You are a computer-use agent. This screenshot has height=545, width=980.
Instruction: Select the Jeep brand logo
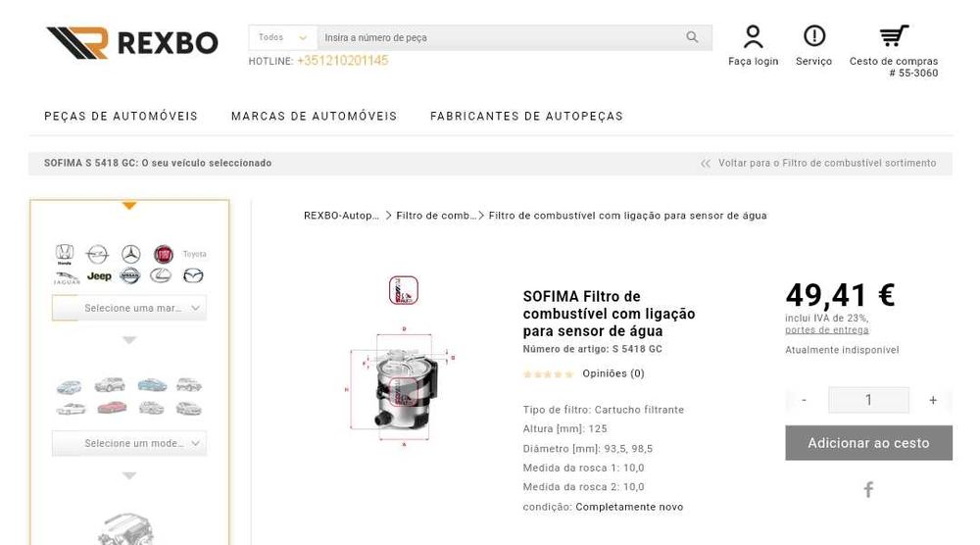[x=99, y=275]
